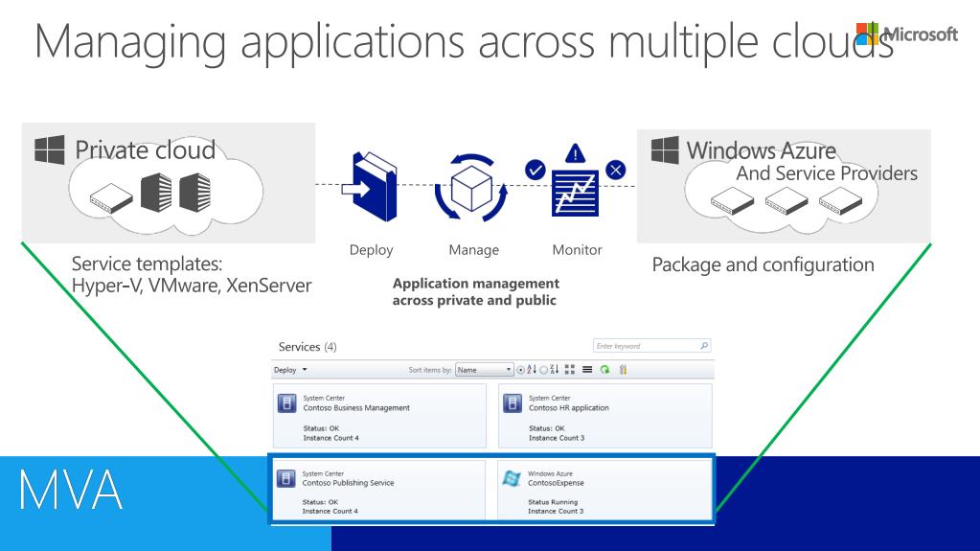The image size is (980, 551).
Task: Open the Deploy dropdown menu
Action: click(290, 370)
